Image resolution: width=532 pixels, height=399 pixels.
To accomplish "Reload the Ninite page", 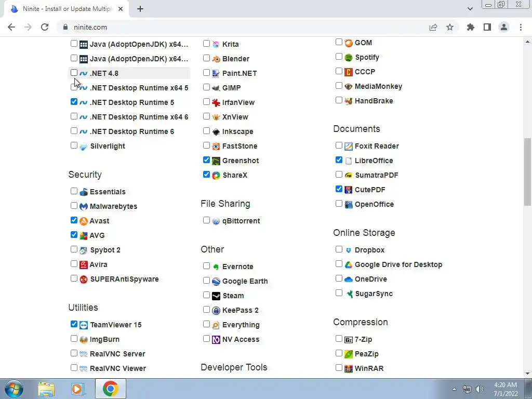I will 45,27.
